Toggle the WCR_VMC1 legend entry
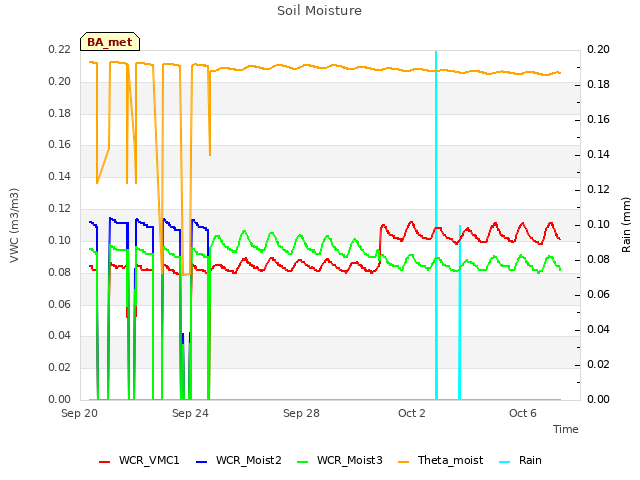 pyautogui.click(x=139, y=460)
